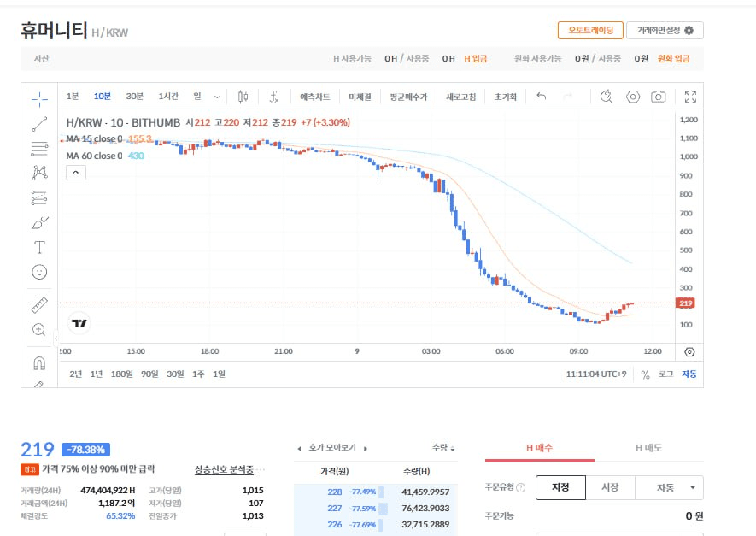Switch chart to 30-minute interval
The height and width of the screenshot is (536, 756).
pos(134,97)
